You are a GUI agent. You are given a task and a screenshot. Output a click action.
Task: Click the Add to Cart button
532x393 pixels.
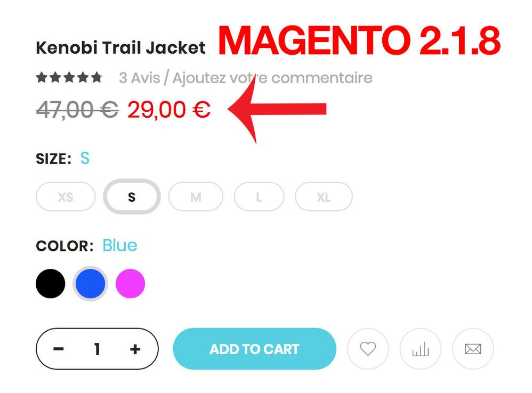[x=254, y=349]
